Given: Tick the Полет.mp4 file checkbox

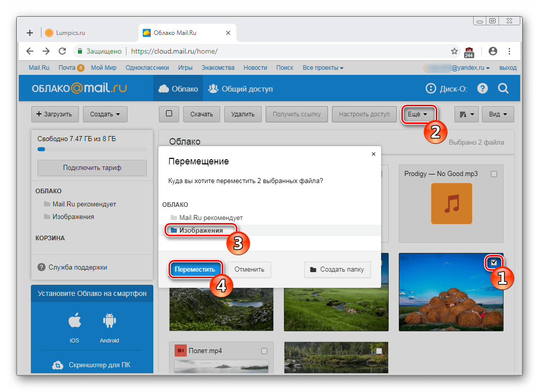Looking at the screenshot, I should pos(264,351).
